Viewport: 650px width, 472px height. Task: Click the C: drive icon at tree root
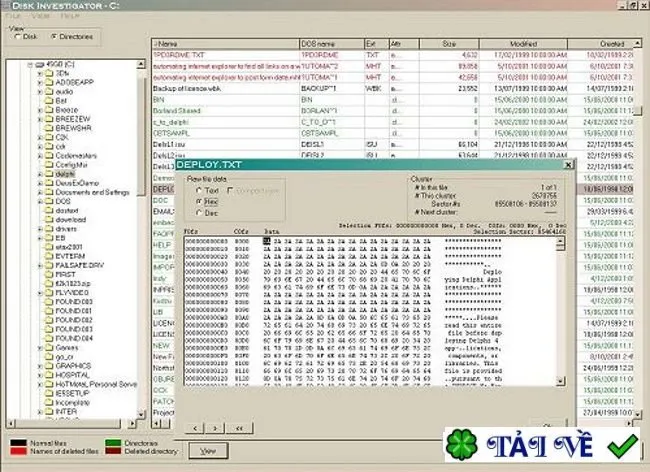coord(40,64)
